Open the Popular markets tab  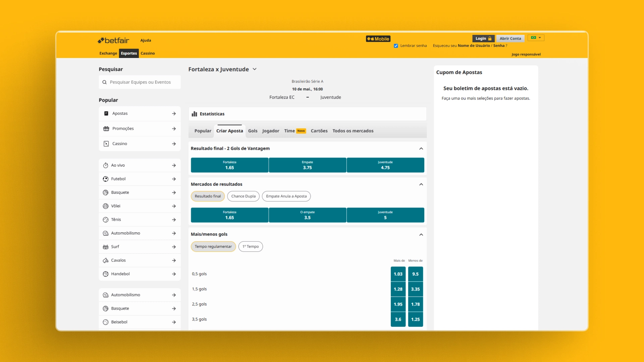tap(203, 131)
